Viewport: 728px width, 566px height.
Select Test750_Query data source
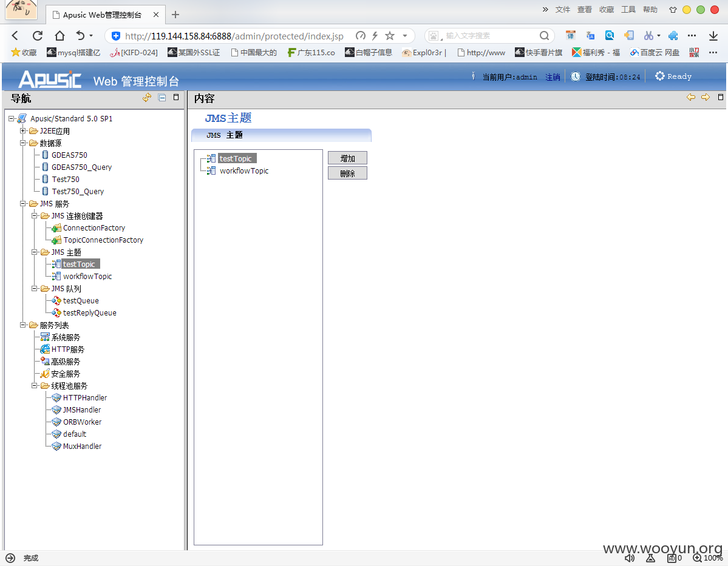tap(78, 191)
